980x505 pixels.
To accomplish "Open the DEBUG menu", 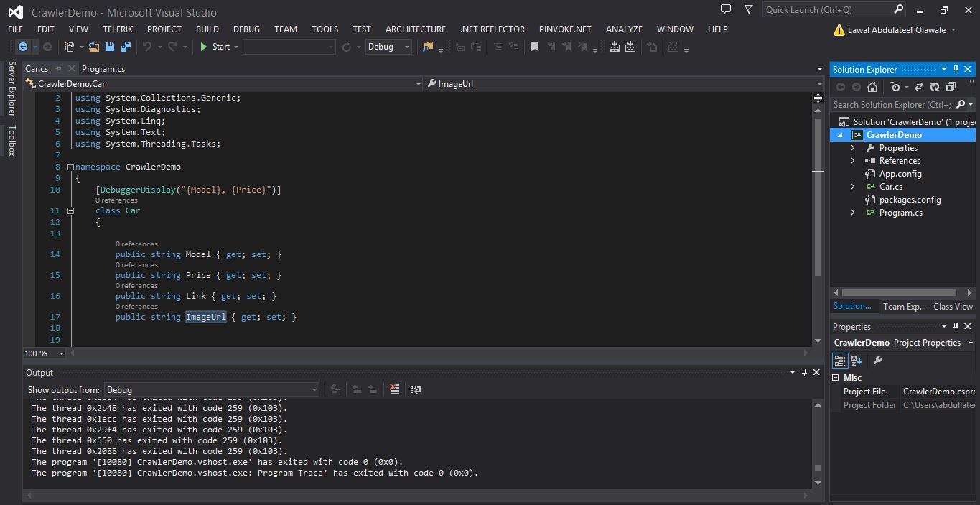I will (x=247, y=29).
